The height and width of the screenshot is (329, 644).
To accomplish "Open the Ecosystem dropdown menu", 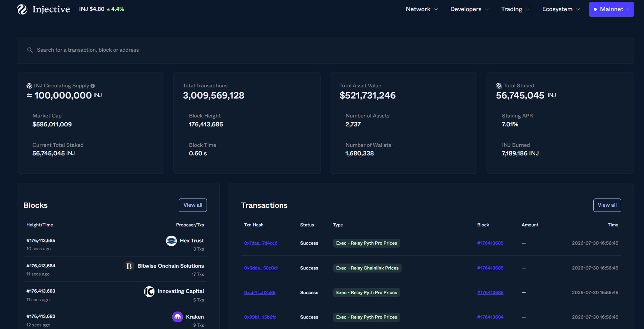I will point(561,9).
